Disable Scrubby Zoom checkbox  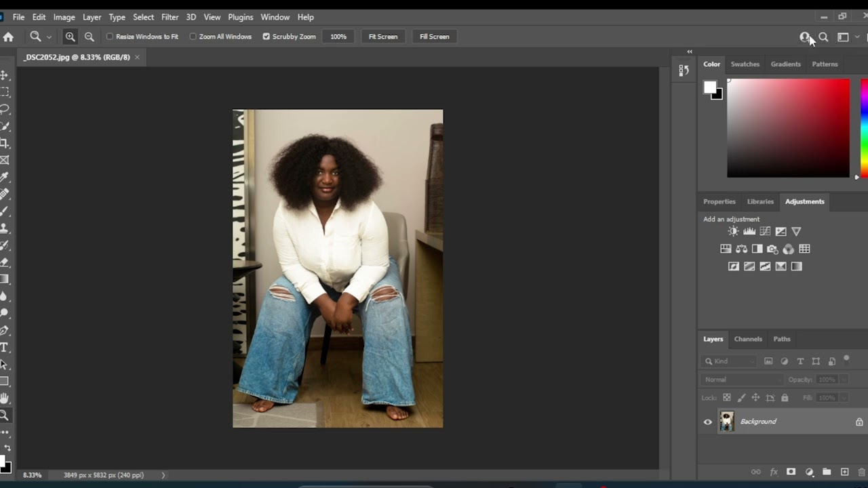pyautogui.click(x=266, y=37)
